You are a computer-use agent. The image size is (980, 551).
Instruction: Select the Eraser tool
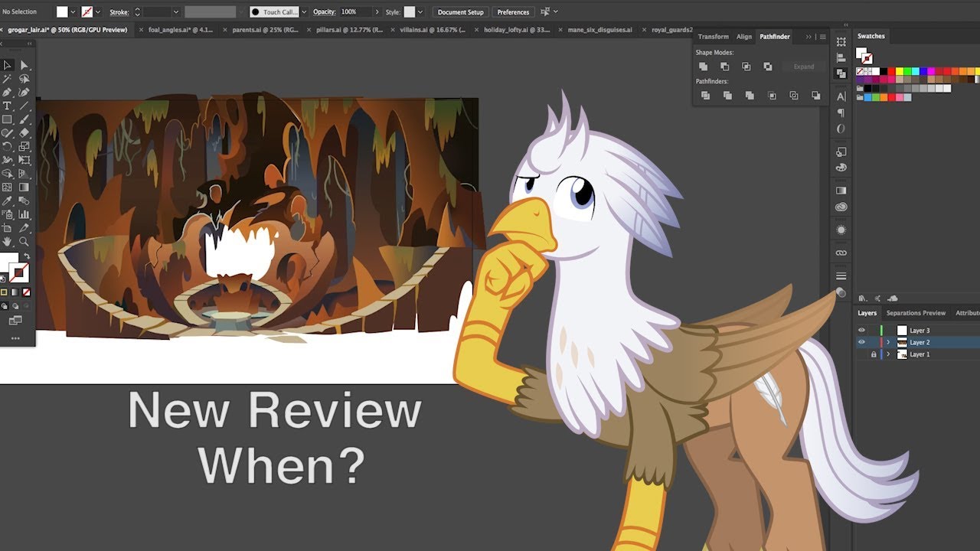click(24, 133)
